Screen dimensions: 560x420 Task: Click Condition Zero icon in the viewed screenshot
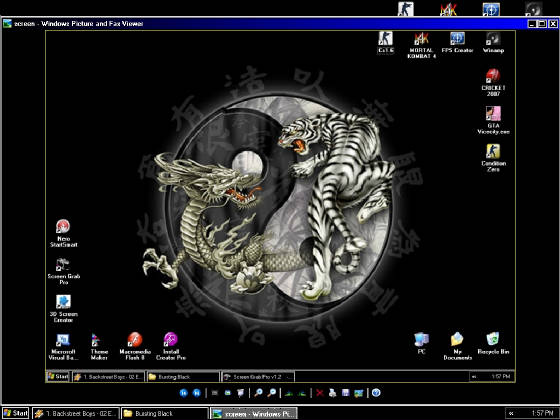click(493, 158)
